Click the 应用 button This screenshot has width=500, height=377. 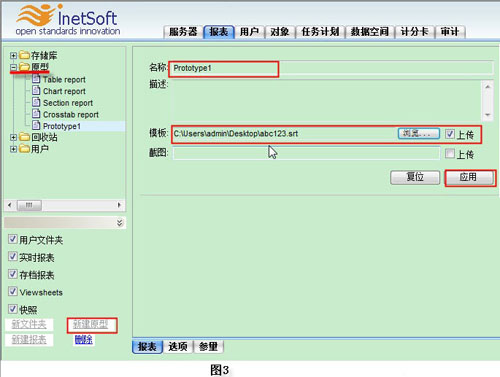(469, 177)
